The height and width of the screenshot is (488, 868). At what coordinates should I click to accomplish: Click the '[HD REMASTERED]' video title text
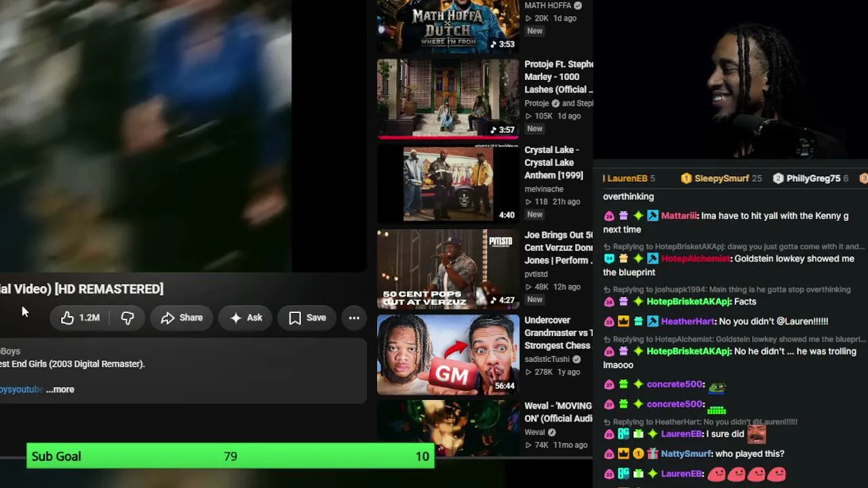click(x=109, y=289)
